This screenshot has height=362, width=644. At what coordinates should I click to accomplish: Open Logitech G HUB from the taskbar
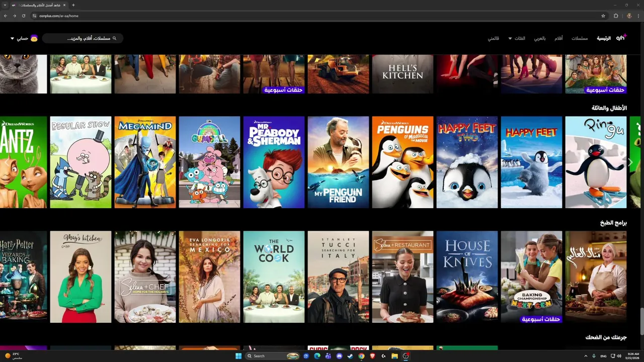[x=383, y=356]
